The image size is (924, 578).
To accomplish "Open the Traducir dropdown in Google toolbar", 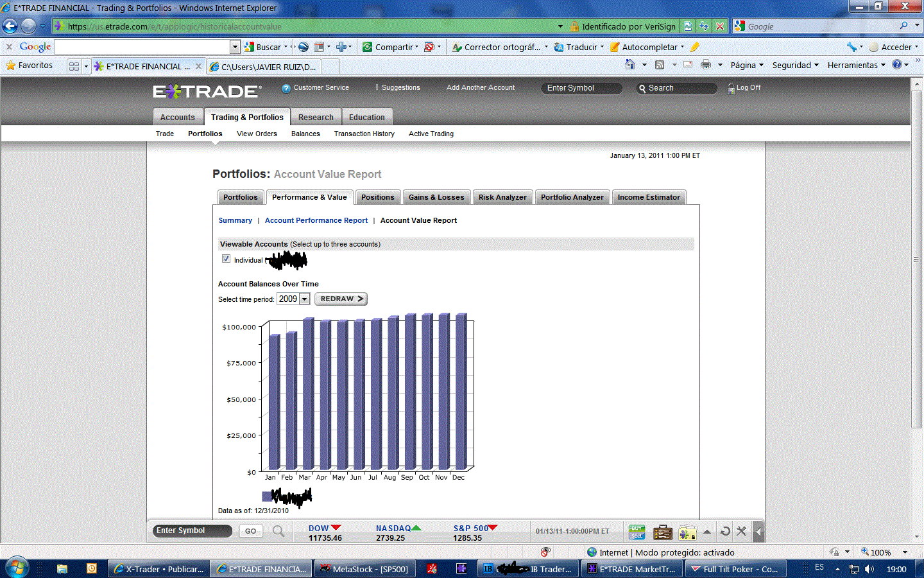I will coord(602,47).
